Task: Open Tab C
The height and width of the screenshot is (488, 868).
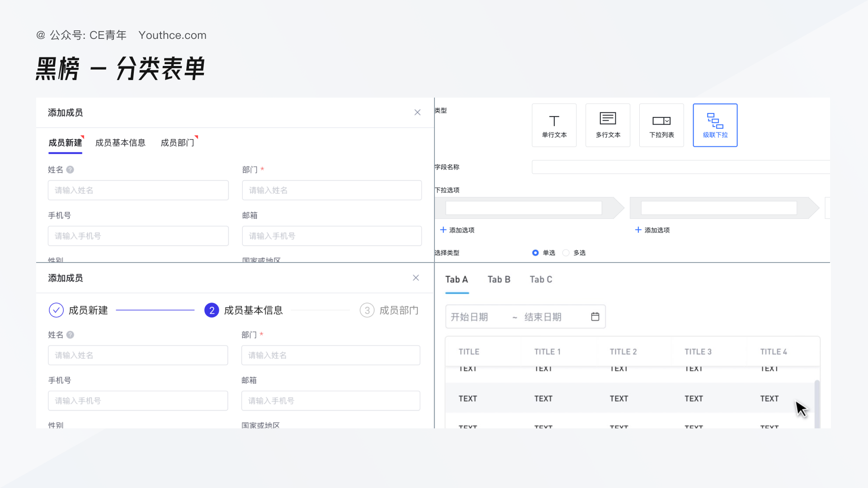Action: pyautogui.click(x=541, y=279)
